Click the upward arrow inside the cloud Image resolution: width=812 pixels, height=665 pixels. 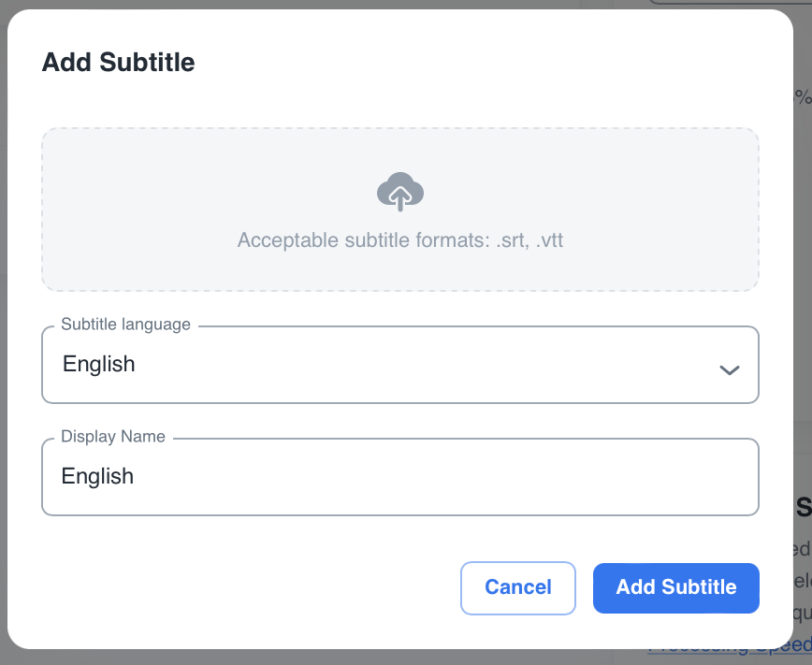point(399,197)
